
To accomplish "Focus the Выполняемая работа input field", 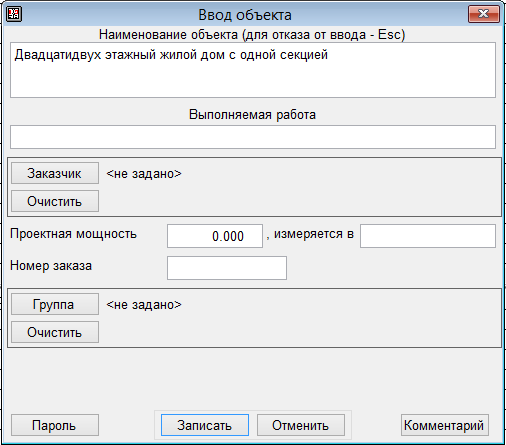I will point(253,137).
